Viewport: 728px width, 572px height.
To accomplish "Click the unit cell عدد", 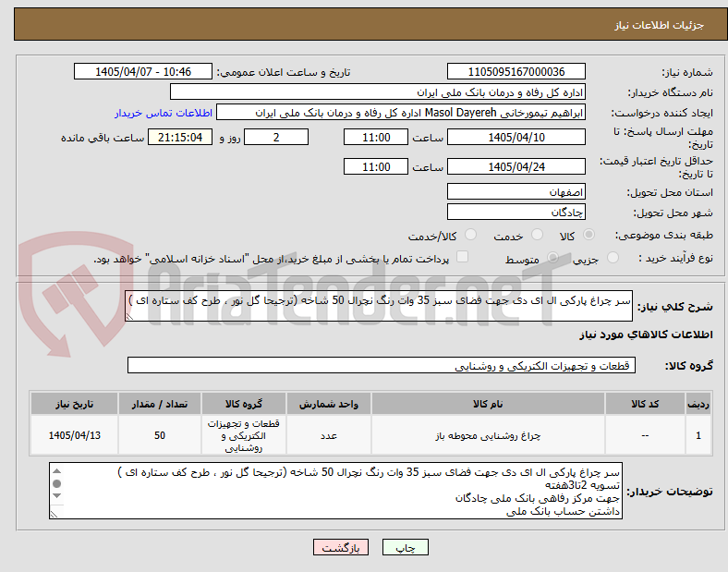I will tap(328, 435).
